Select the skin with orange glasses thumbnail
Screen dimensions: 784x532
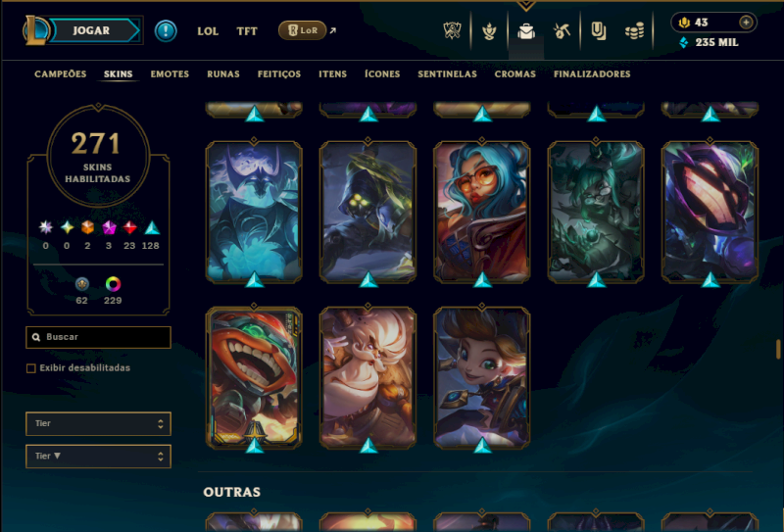[x=482, y=212]
